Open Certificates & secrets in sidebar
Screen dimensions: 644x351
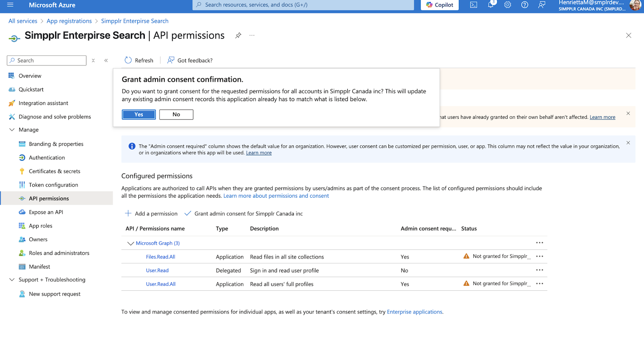tap(54, 171)
